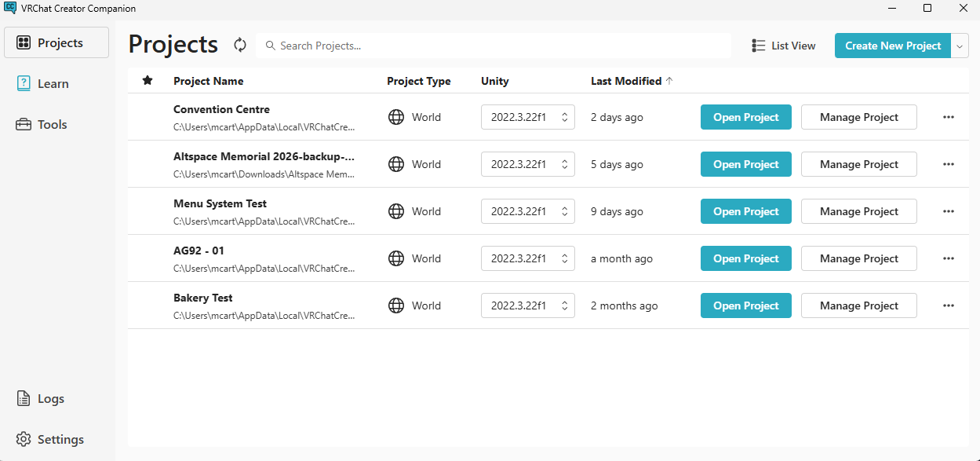Select the Altspace Memorial 2026-backup project name
980x461 pixels.
[264, 156]
